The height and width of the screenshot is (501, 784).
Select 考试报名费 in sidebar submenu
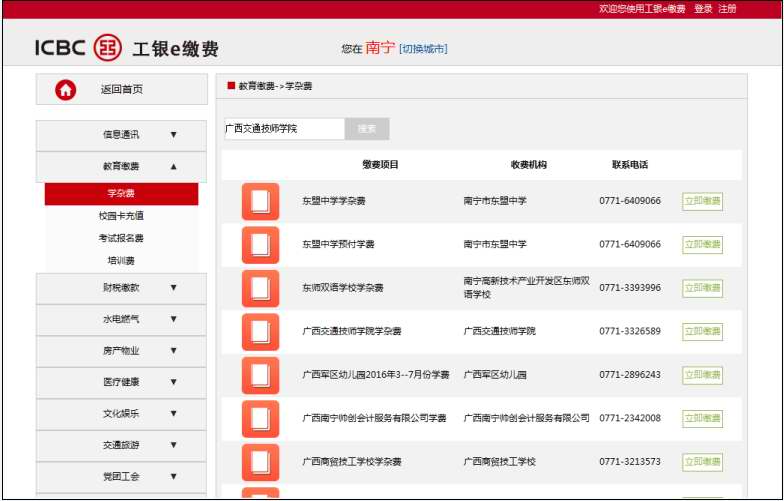pyautogui.click(x=121, y=238)
